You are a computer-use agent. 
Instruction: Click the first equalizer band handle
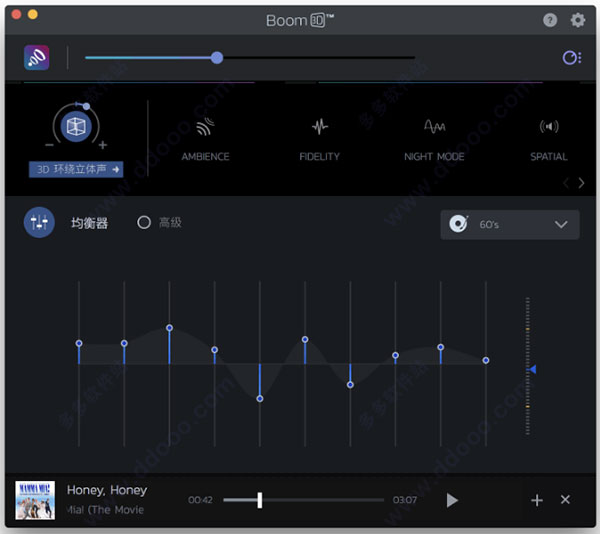pyautogui.click(x=79, y=343)
